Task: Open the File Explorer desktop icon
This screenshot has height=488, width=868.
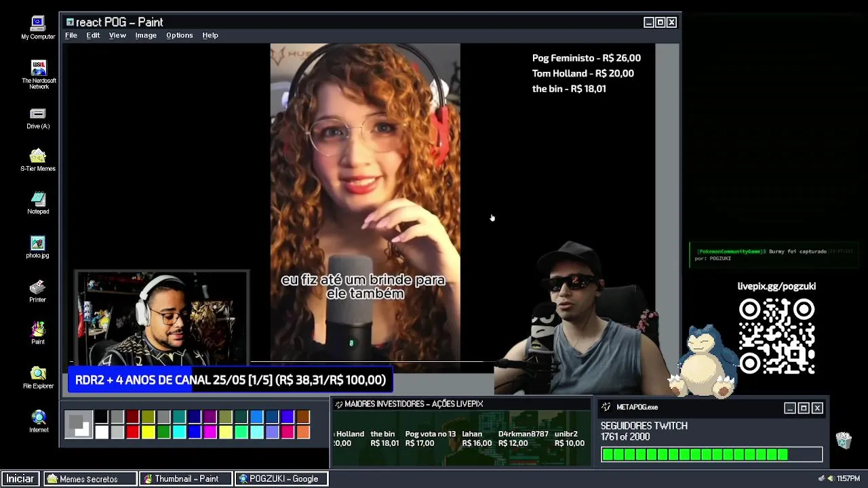Action: (x=38, y=378)
